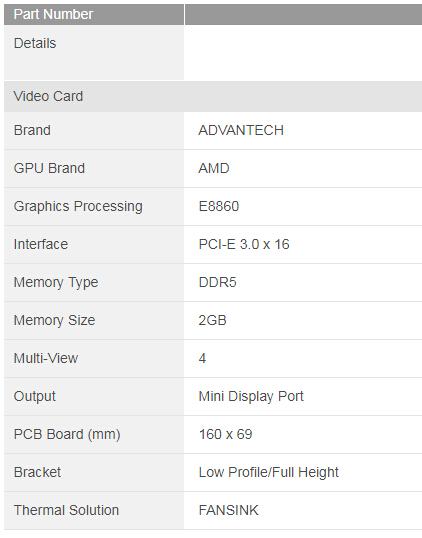Screen dimensions: 422x538
Task: Click the 160 x 69 value
Action: click(x=225, y=435)
